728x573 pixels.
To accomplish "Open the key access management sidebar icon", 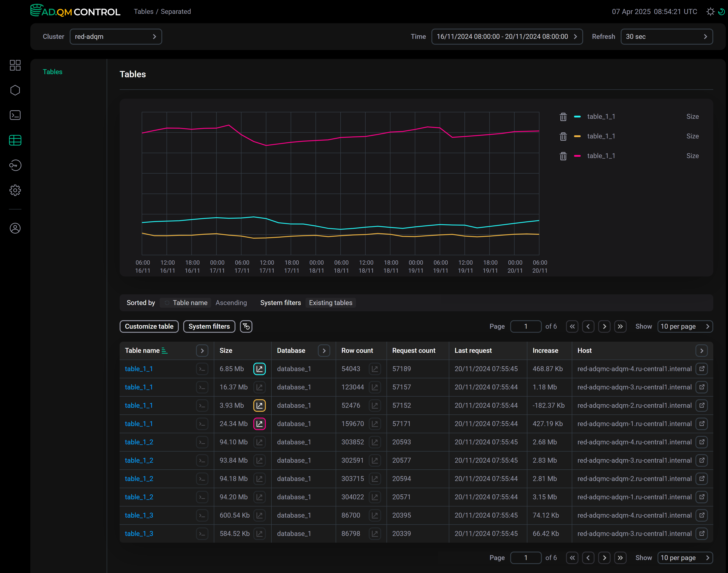I will (15, 165).
